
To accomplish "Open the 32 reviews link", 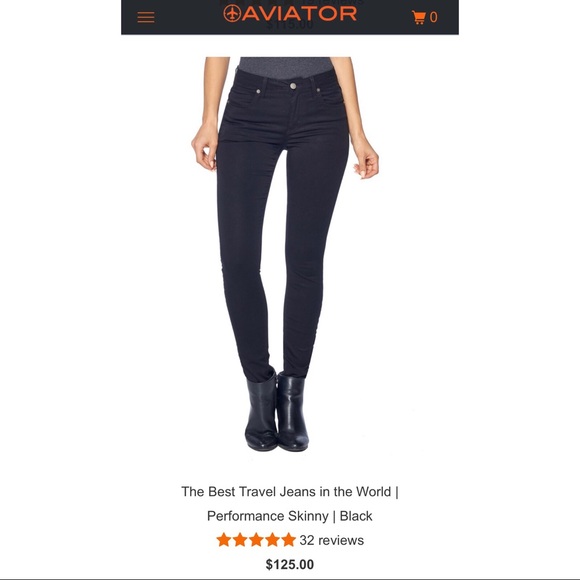I will pyautogui.click(x=331, y=540).
